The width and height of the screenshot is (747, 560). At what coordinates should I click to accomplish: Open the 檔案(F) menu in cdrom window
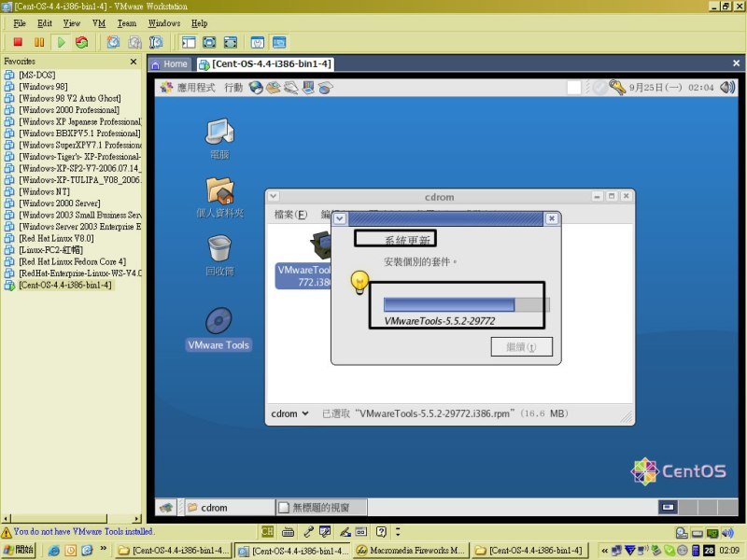290,215
